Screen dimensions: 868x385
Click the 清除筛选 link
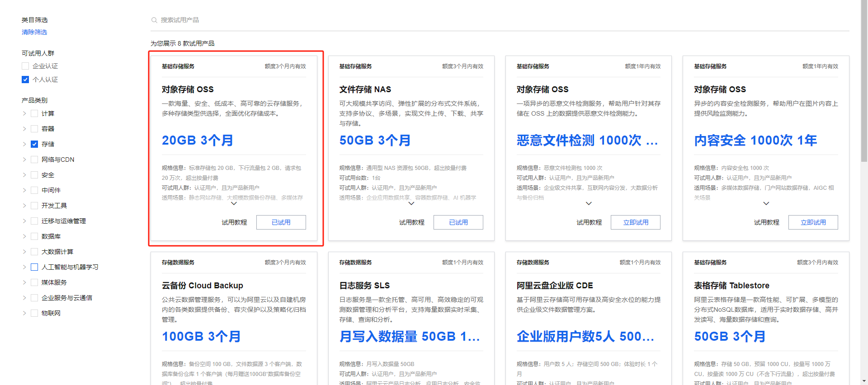[x=34, y=32]
